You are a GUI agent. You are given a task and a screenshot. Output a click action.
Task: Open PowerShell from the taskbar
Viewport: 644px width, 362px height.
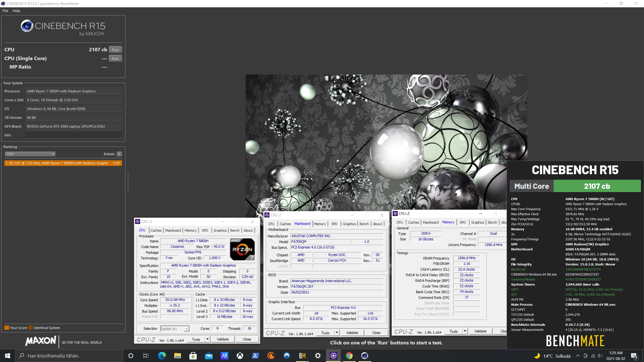(x=255, y=356)
